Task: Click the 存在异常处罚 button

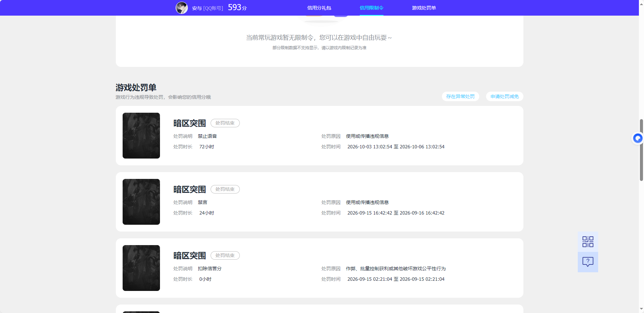Action: click(460, 96)
